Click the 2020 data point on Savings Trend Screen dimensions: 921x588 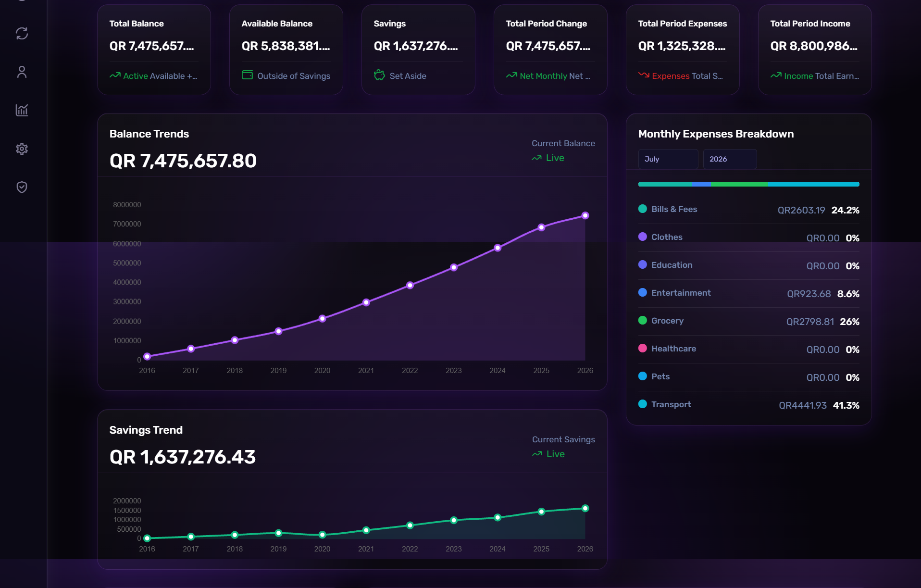322,535
